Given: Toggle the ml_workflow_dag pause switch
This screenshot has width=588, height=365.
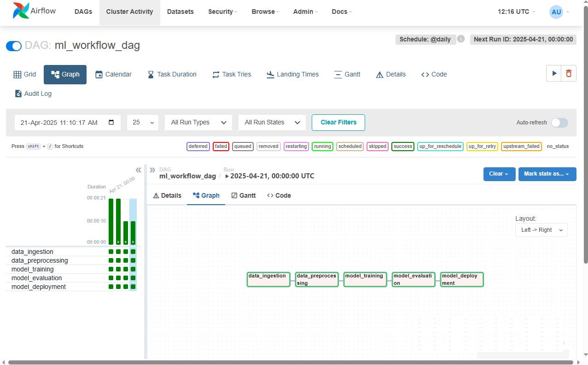Looking at the screenshot, I should (14, 46).
